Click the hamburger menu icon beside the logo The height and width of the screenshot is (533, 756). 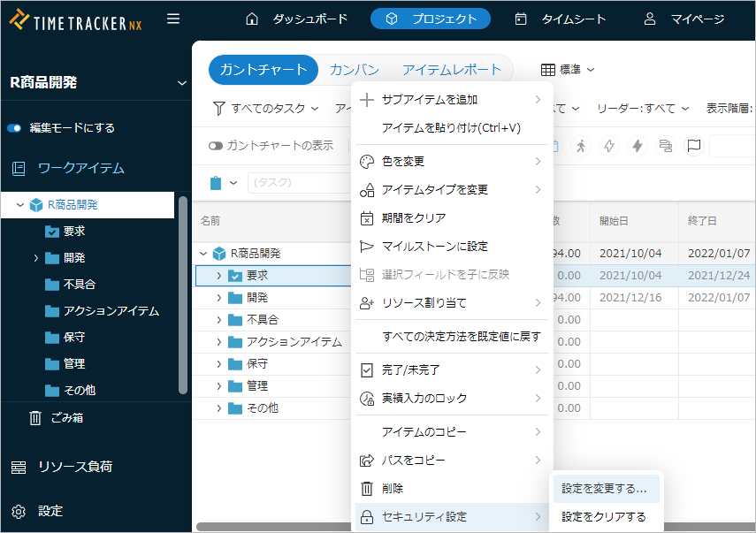click(173, 19)
